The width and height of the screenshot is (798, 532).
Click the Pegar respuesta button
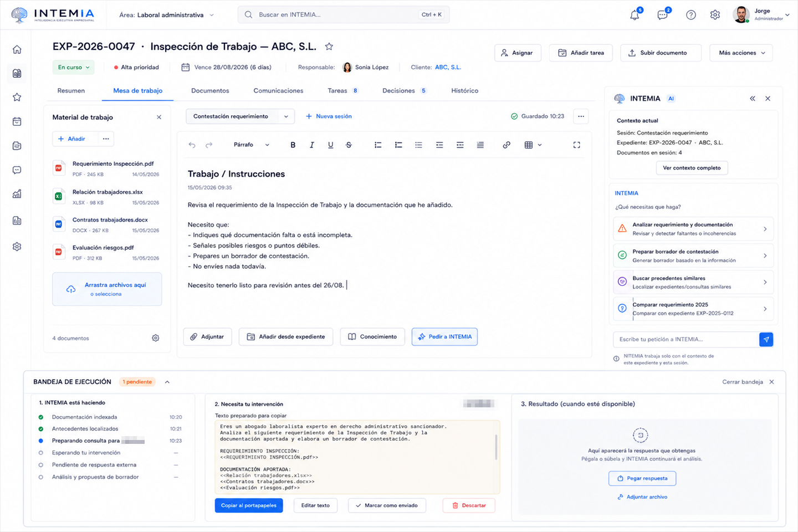point(642,478)
